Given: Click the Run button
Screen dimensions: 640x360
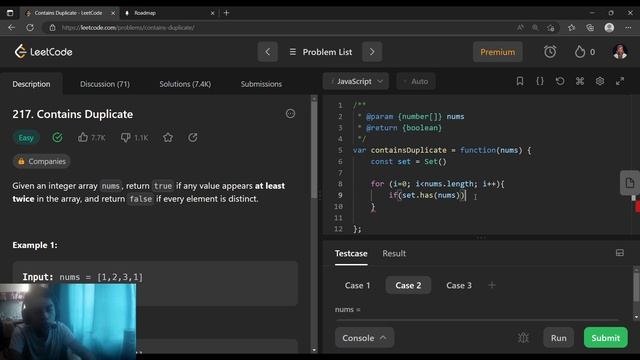Looking at the screenshot, I should click(x=558, y=338).
